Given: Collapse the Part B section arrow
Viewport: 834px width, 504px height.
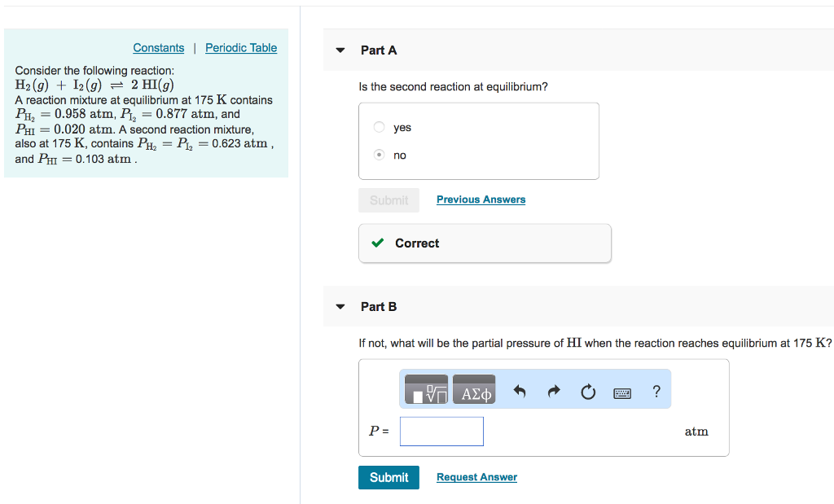Looking at the screenshot, I should 340,307.
